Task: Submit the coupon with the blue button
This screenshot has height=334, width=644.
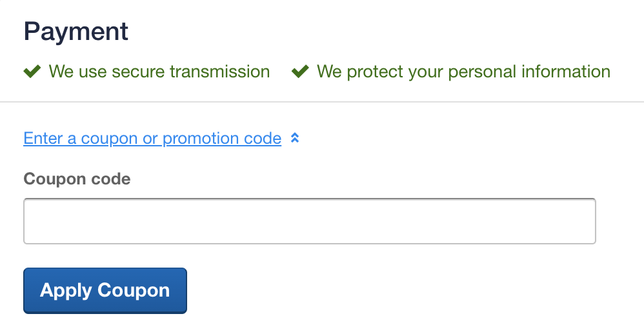Action: coord(105,291)
